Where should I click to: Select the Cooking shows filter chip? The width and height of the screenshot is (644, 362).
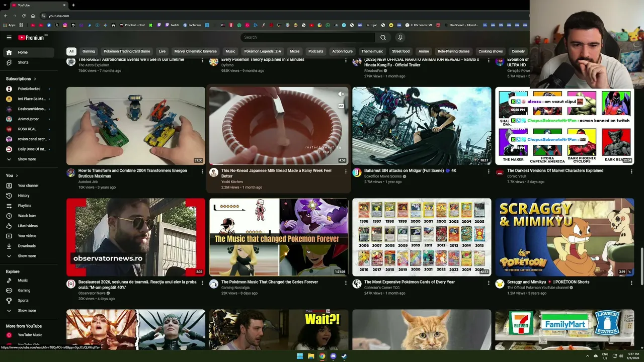(x=491, y=51)
